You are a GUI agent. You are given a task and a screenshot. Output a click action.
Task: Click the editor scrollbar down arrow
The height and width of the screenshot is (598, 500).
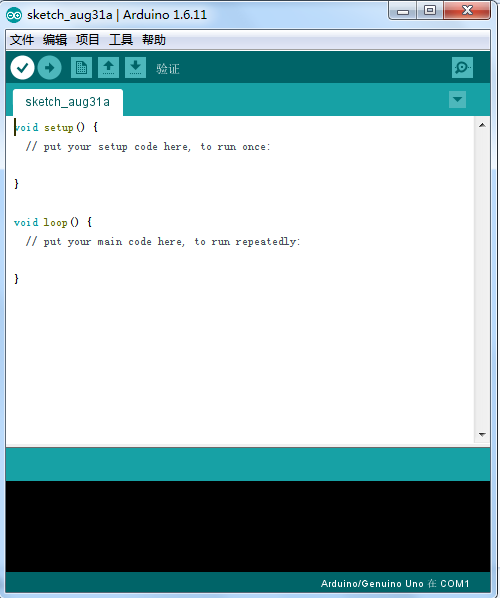482,434
